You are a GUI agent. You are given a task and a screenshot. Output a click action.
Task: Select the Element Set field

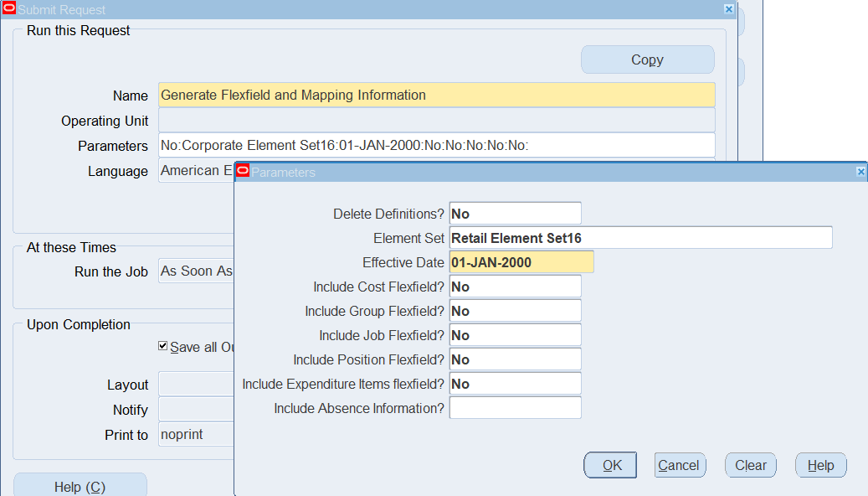point(640,238)
